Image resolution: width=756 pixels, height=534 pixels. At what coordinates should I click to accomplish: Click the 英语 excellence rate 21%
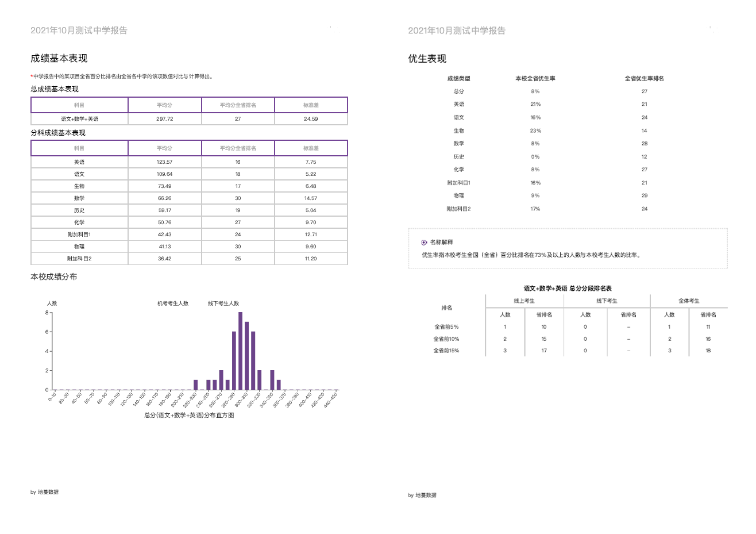pos(535,105)
